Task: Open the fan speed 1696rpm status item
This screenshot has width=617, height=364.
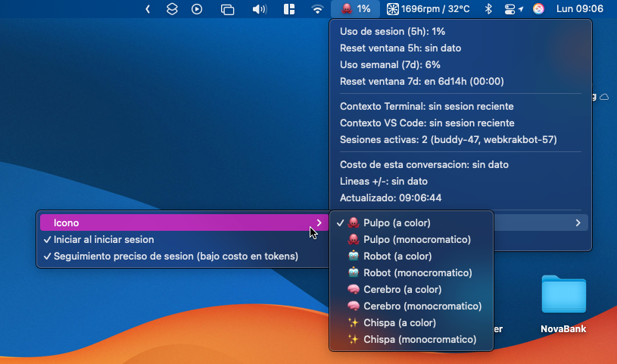Action: (x=428, y=8)
